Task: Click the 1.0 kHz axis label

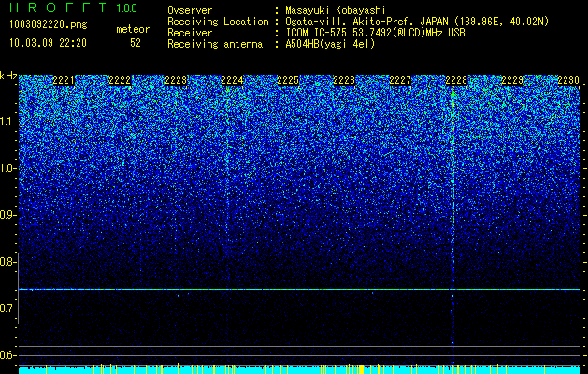Action: pos(8,168)
